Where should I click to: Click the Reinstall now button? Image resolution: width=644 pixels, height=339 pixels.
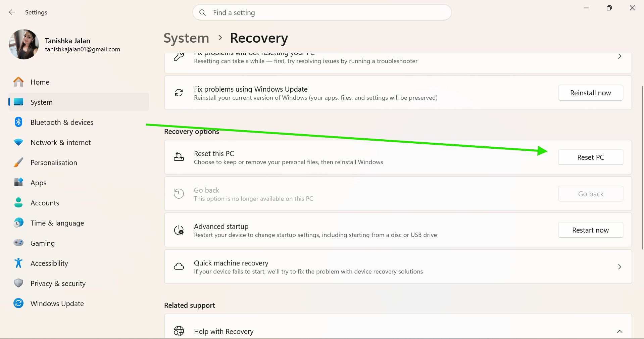click(591, 93)
